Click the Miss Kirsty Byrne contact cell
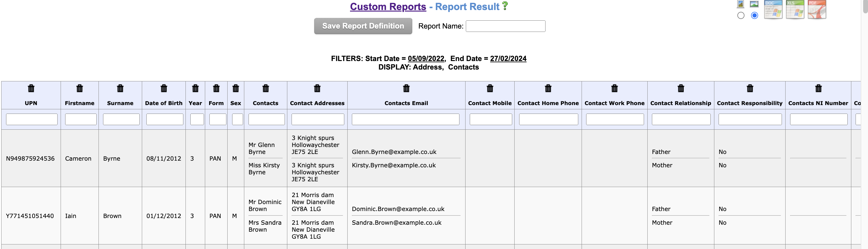 coord(264,169)
